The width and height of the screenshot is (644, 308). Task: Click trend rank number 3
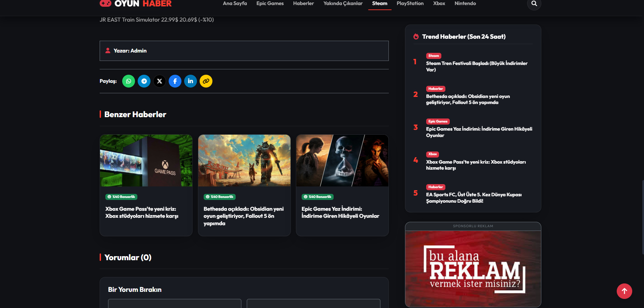click(416, 127)
